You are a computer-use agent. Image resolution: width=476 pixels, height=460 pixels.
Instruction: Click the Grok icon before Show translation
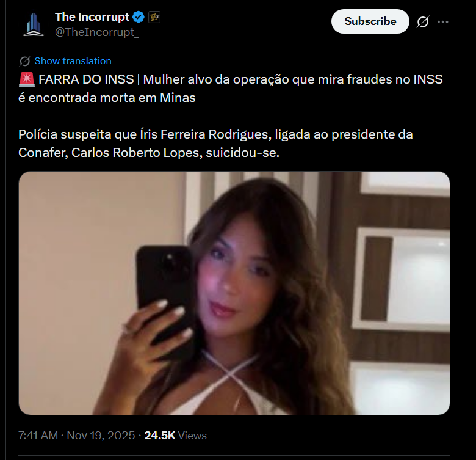tap(24, 61)
